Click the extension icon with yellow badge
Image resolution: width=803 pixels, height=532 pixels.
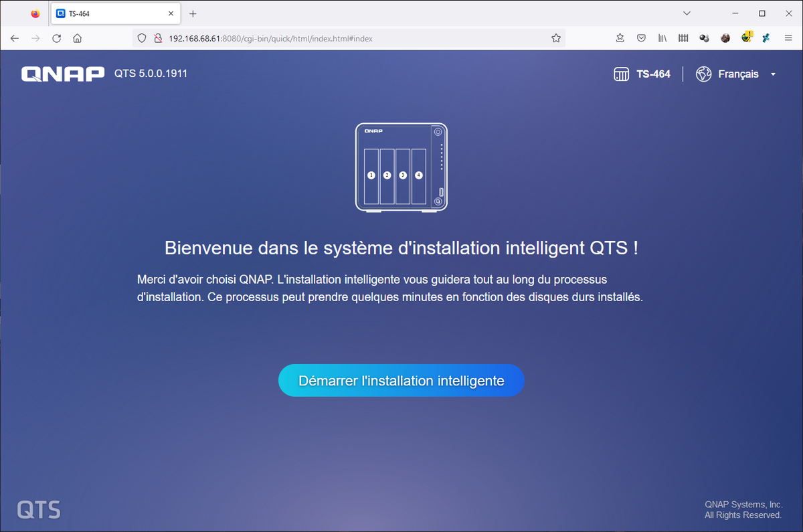click(x=747, y=37)
